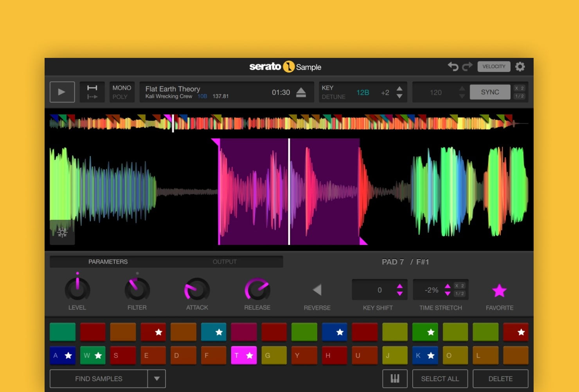The height and width of the screenshot is (392, 579).
Task: Click the snowflake freeze icon on waveform
Action: (62, 233)
